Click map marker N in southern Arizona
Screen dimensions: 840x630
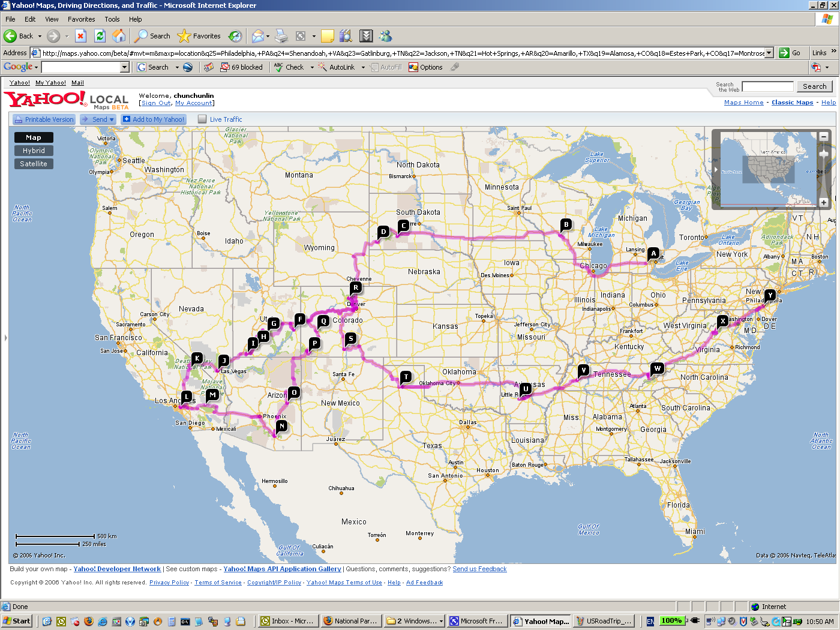(x=281, y=426)
